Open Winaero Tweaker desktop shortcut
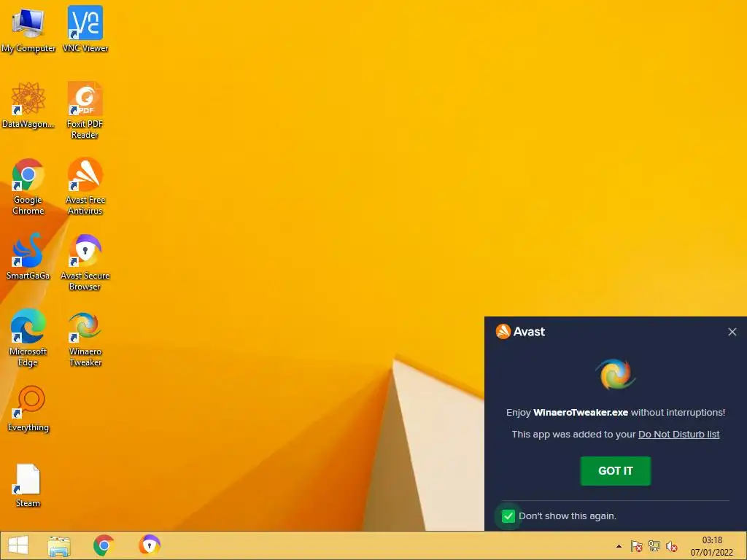This screenshot has height=560, width=747. [x=85, y=338]
